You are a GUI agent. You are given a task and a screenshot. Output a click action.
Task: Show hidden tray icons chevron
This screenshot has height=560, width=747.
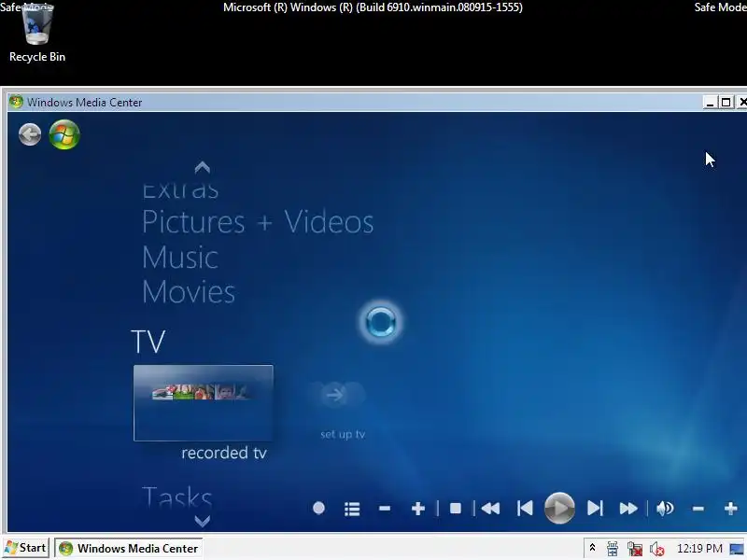click(x=592, y=548)
